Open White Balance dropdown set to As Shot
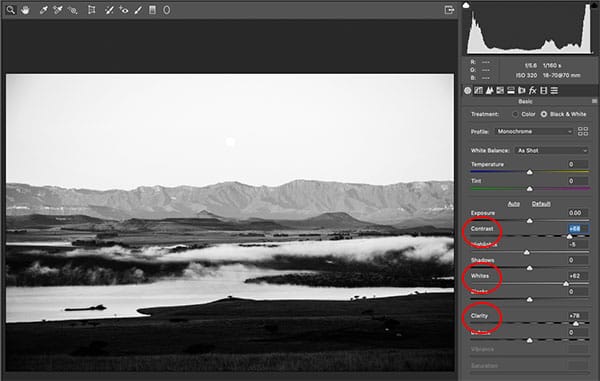The image size is (600, 381). coord(551,151)
